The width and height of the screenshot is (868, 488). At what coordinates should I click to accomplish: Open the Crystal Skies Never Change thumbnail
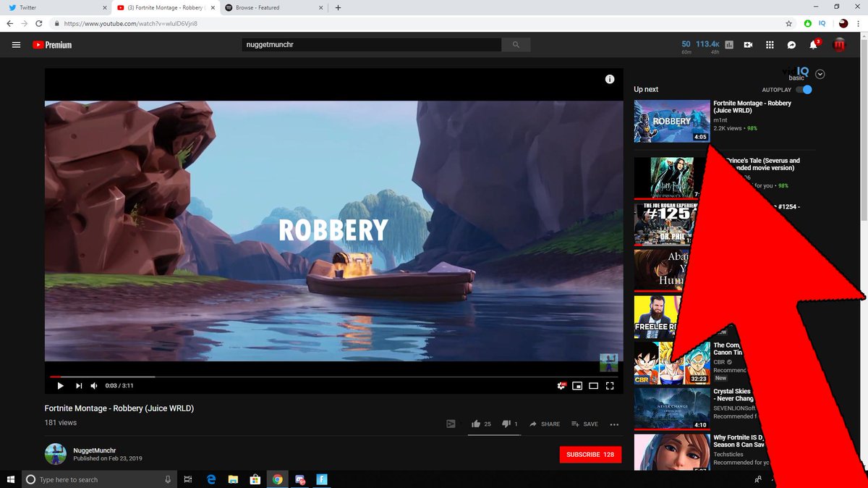click(x=671, y=409)
